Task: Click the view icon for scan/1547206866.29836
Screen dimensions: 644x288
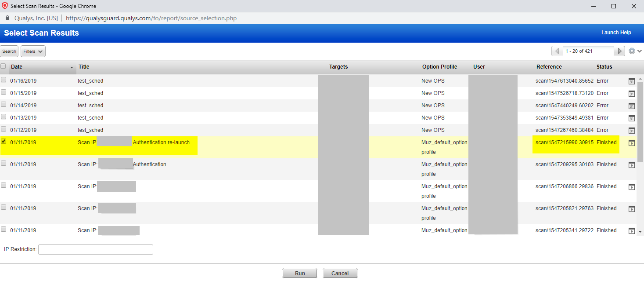Action: coord(631,186)
